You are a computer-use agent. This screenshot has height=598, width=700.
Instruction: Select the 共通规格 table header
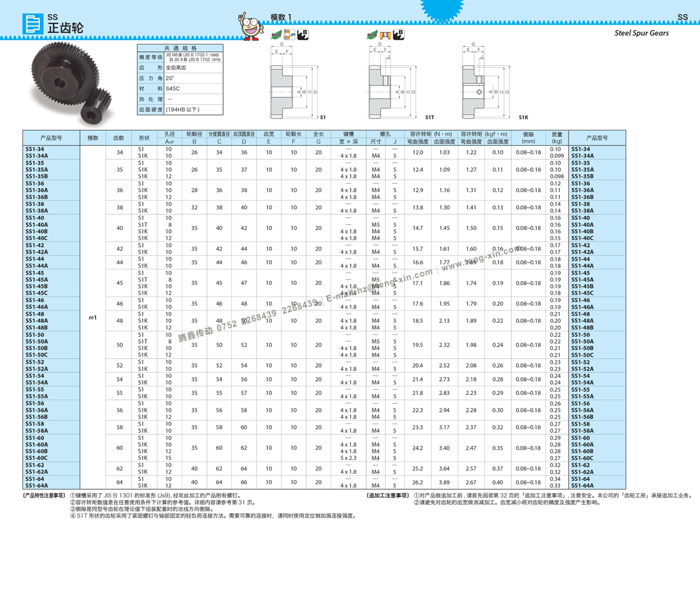(x=180, y=48)
